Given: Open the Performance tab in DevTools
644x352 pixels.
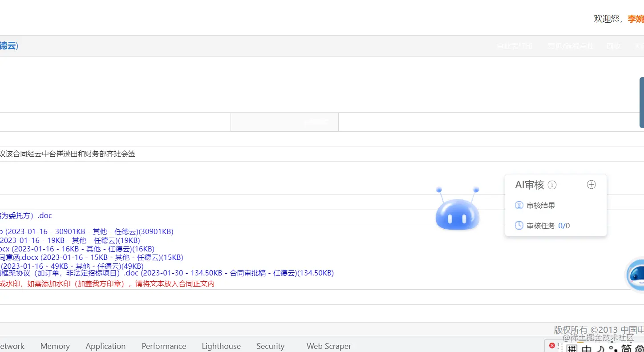Looking at the screenshot, I should (x=164, y=346).
